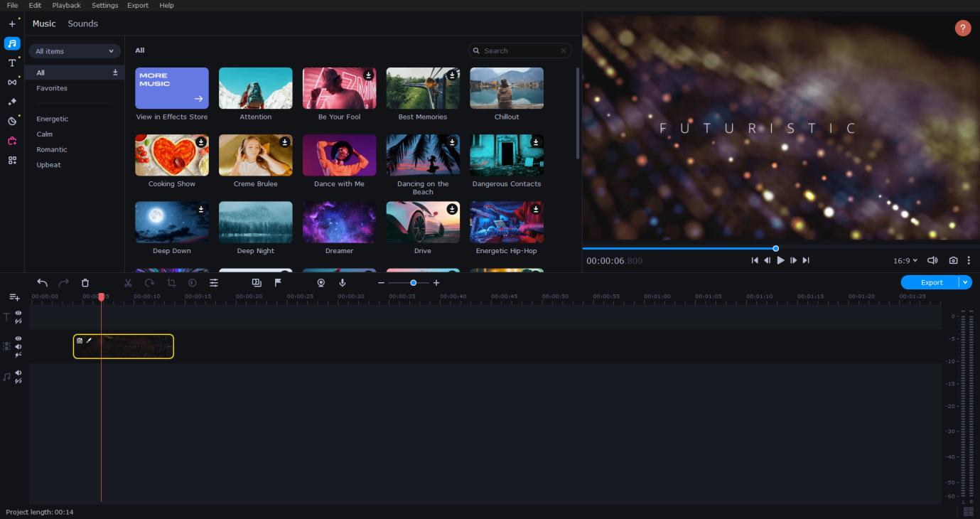This screenshot has width=980, height=519.
Task: Expand the Export options arrow
Action: pyautogui.click(x=965, y=282)
